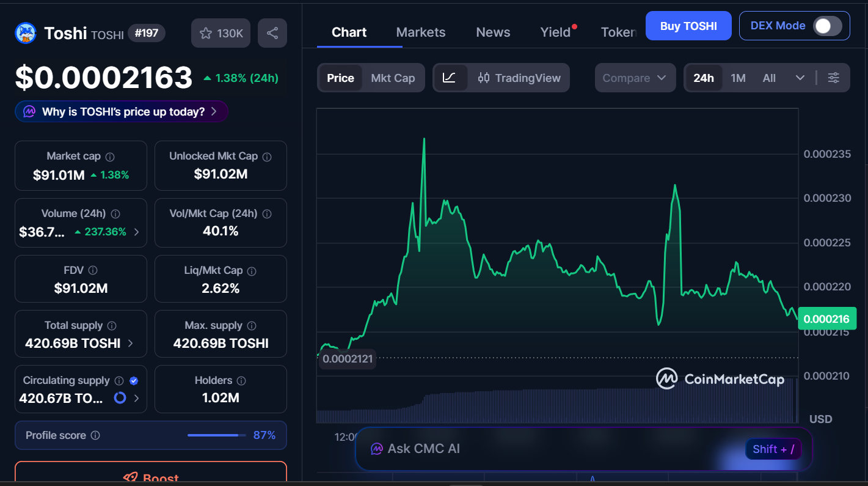This screenshot has width=868, height=486.
Task: Add TOSHI to watchlist via star icon
Action: (206, 32)
